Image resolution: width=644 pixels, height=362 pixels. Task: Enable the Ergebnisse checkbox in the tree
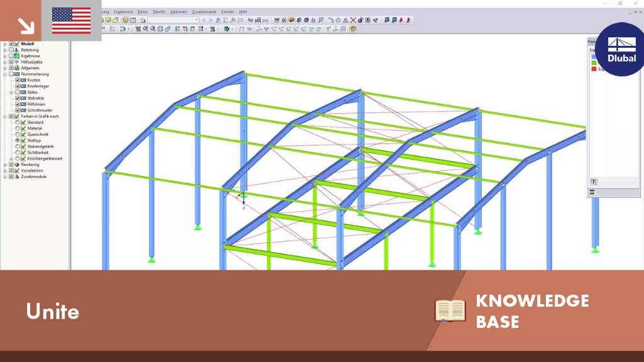point(11,56)
